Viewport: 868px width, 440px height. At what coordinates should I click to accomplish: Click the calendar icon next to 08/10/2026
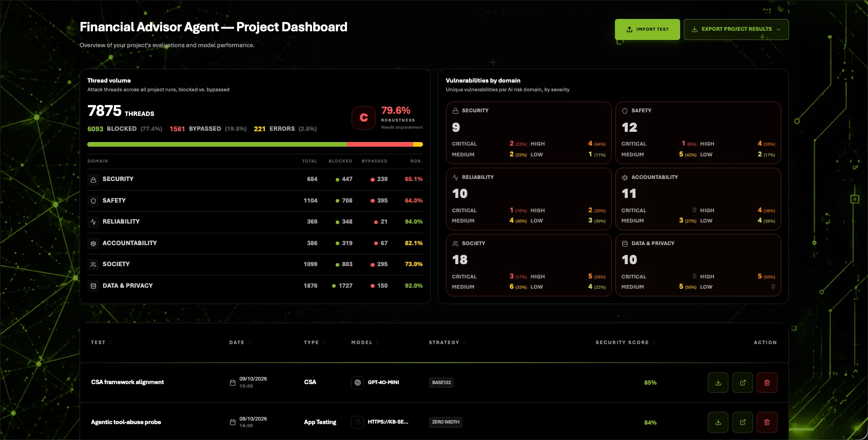[x=233, y=423]
